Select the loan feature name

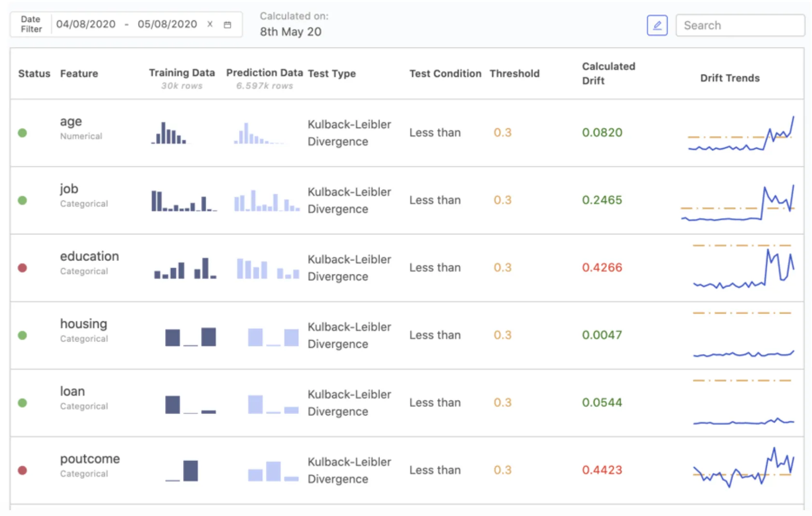click(x=72, y=391)
